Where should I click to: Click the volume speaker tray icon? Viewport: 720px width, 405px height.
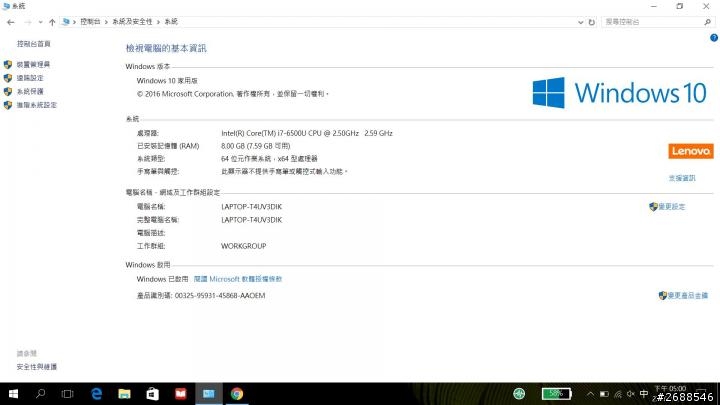point(631,394)
